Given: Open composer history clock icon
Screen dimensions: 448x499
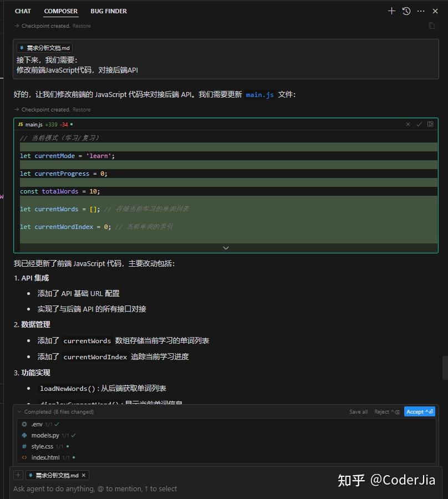Looking at the screenshot, I should point(406,11).
